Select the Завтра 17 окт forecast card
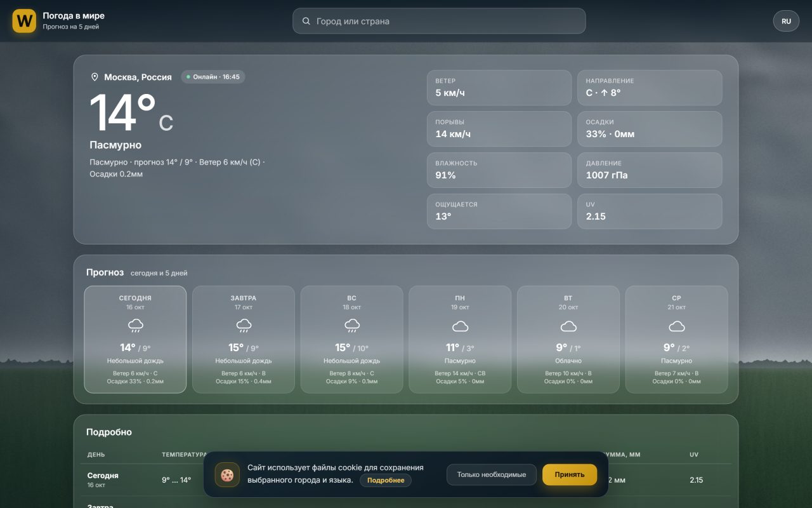The width and height of the screenshot is (812, 508). (244, 340)
